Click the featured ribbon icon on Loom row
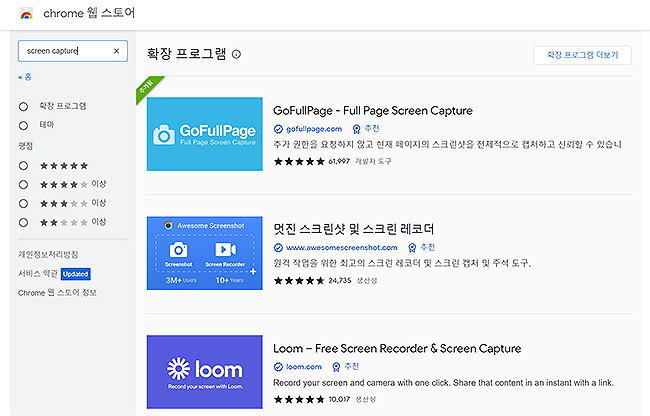The image size is (650, 416). click(336, 367)
